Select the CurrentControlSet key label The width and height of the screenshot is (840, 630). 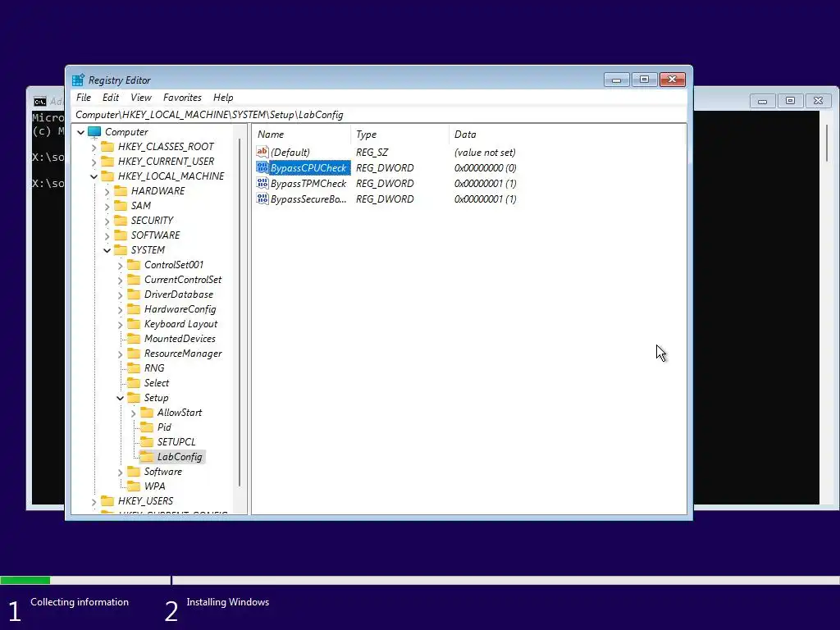[x=183, y=280]
